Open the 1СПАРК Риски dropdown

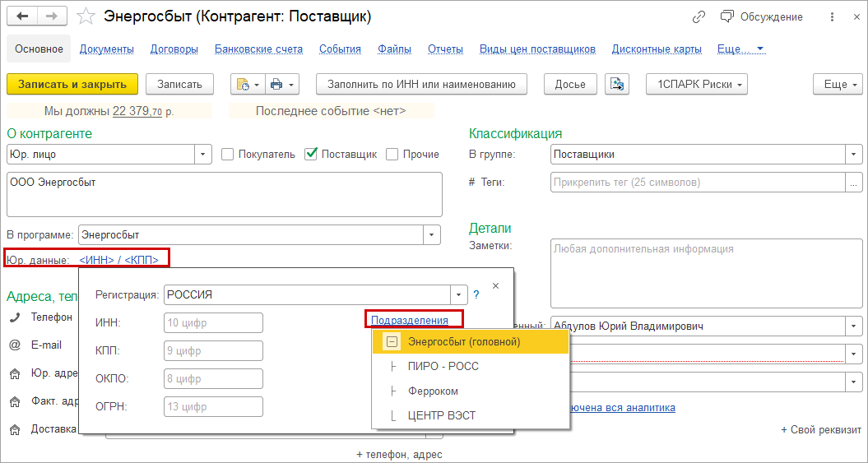point(697,84)
